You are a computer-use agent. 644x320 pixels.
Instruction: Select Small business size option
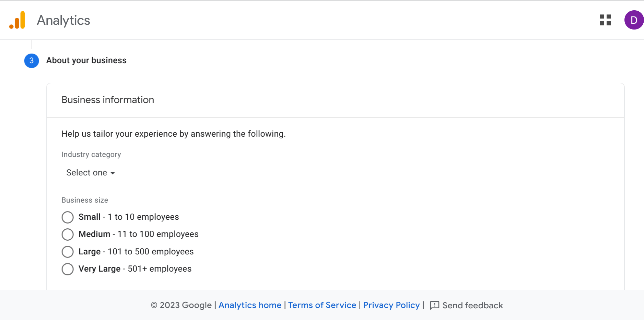pyautogui.click(x=68, y=217)
